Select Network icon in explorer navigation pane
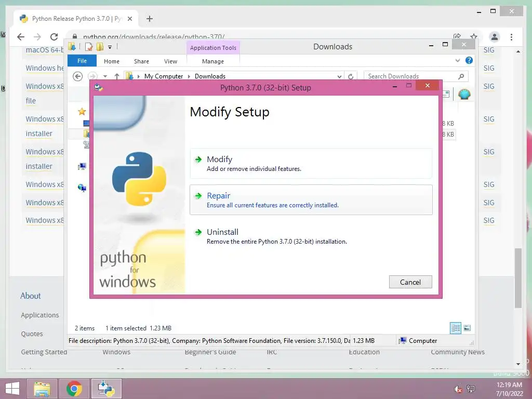The height and width of the screenshot is (399, 532). coord(82,188)
